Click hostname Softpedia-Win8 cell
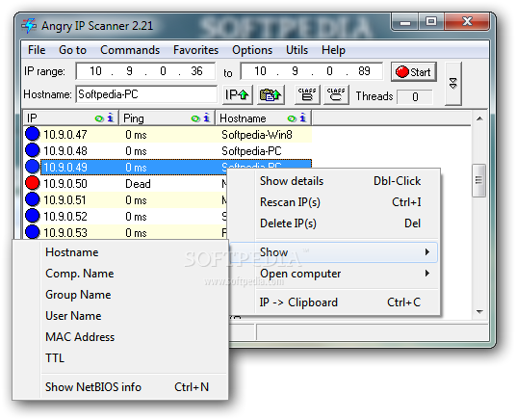 click(x=257, y=135)
